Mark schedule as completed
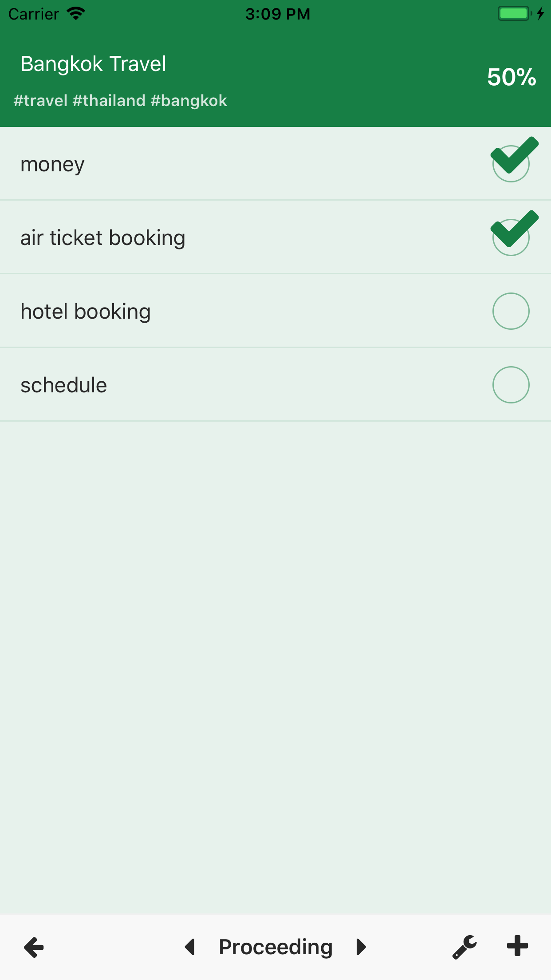 511,385
